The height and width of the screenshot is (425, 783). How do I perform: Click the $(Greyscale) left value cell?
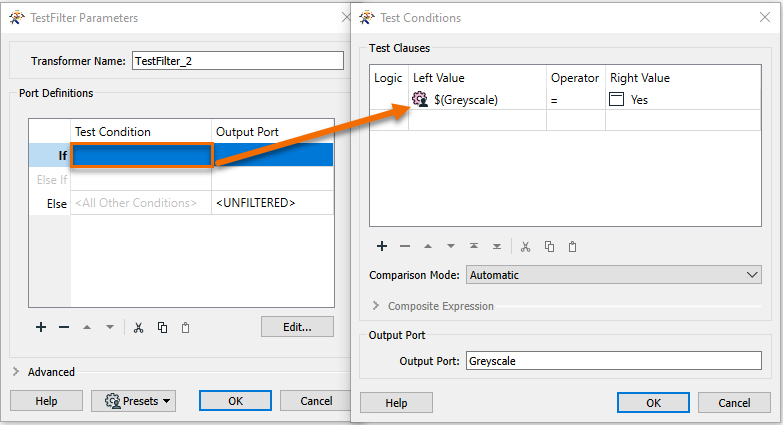click(x=477, y=99)
